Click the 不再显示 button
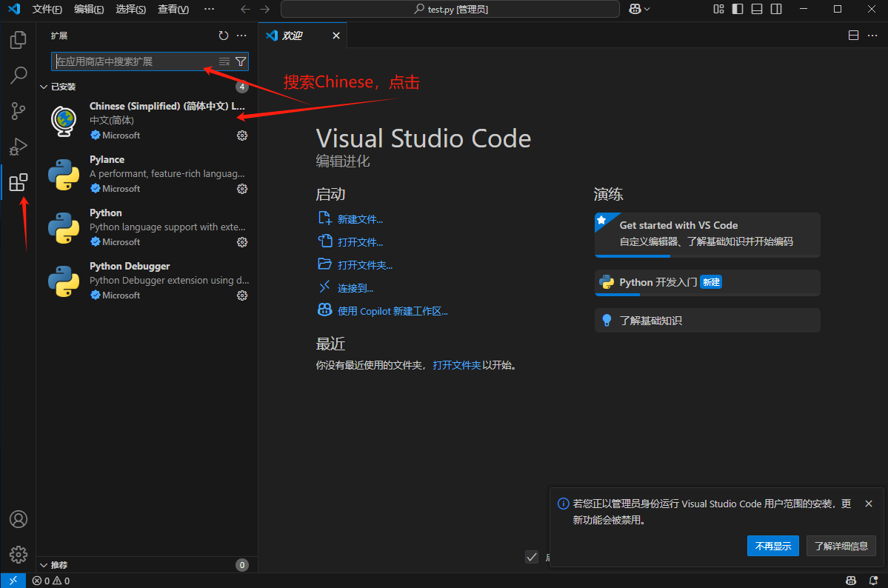This screenshot has width=888, height=588. (x=773, y=546)
